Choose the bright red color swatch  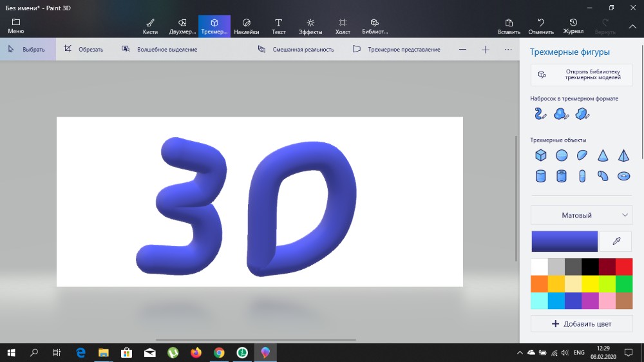point(624,267)
